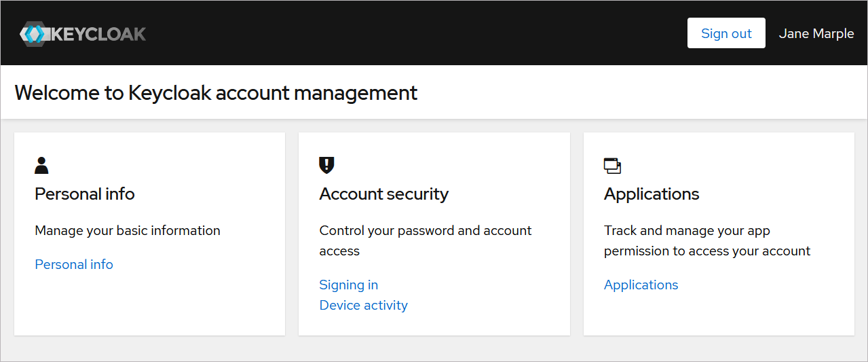Open the blue Applications link
The image size is (868, 362).
(641, 285)
